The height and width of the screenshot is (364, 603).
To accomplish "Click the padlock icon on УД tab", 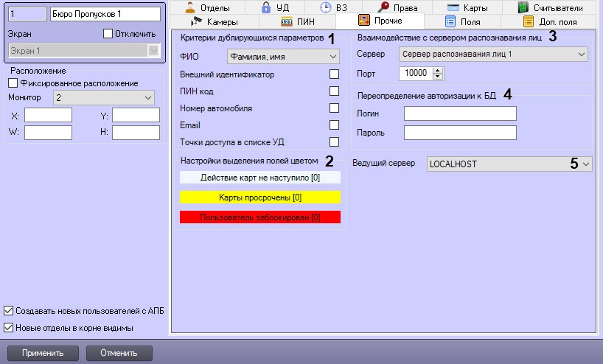I will (266, 7).
